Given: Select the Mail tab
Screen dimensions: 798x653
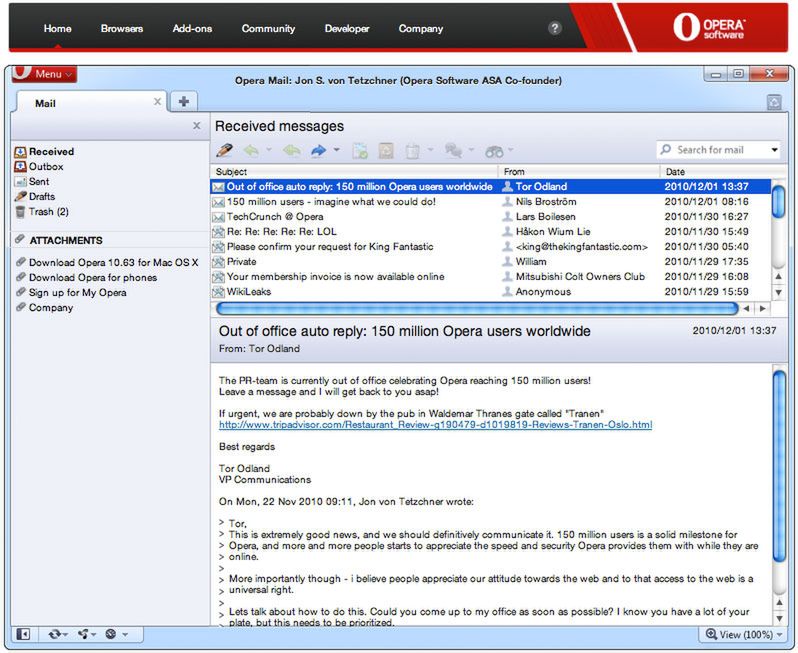Looking at the screenshot, I should [x=92, y=102].
